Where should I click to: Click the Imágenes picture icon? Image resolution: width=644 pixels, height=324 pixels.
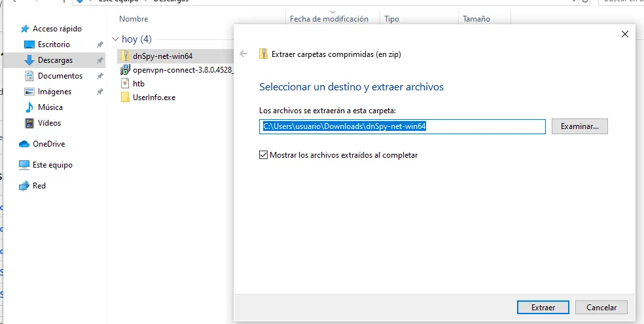point(29,92)
